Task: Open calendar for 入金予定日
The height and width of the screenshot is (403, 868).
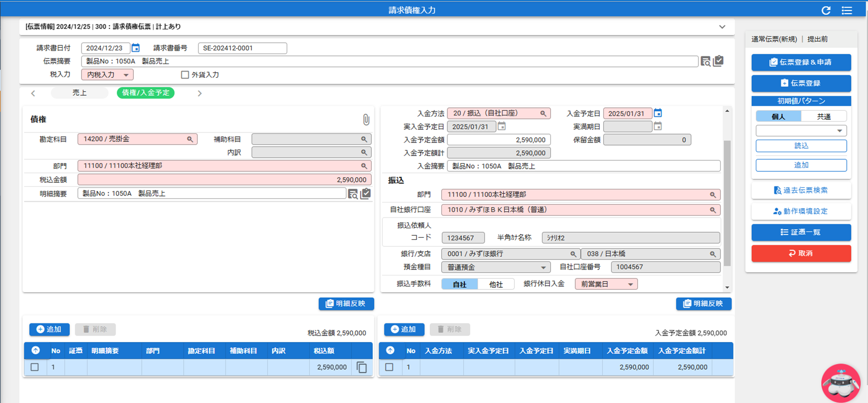Action: point(658,113)
